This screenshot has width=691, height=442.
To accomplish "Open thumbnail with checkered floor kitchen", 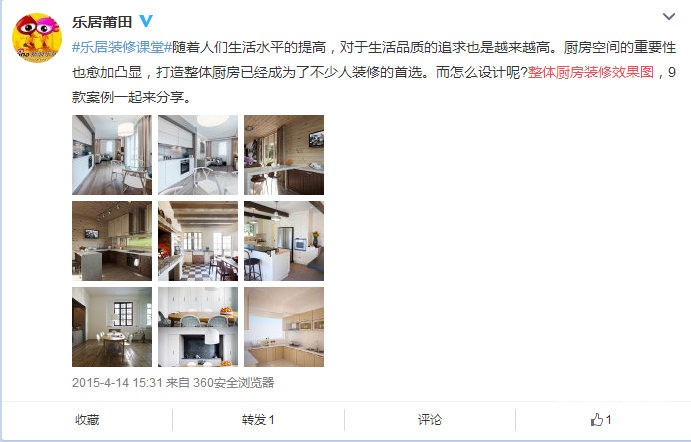I will (198, 241).
